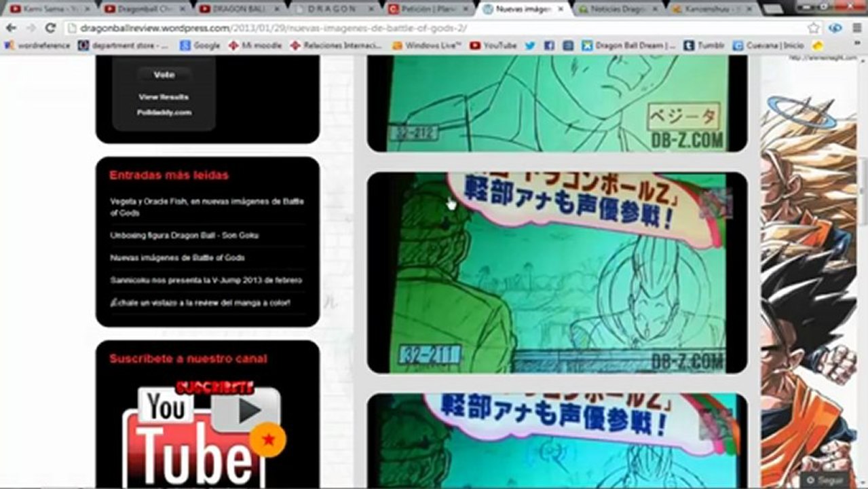Image resolution: width=868 pixels, height=489 pixels.
Task: Click the Suscríbete YouTube channel banner
Action: (x=204, y=433)
